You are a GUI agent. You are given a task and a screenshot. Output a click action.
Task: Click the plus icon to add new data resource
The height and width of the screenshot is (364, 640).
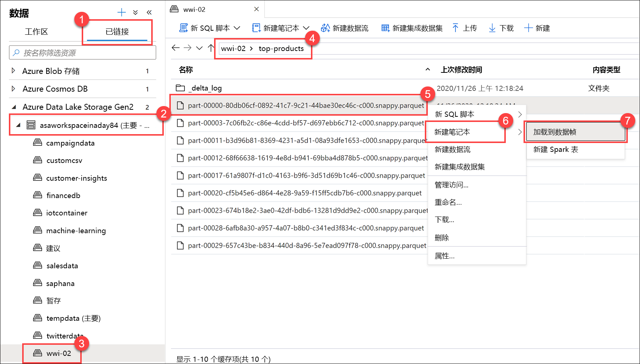pyautogui.click(x=121, y=13)
